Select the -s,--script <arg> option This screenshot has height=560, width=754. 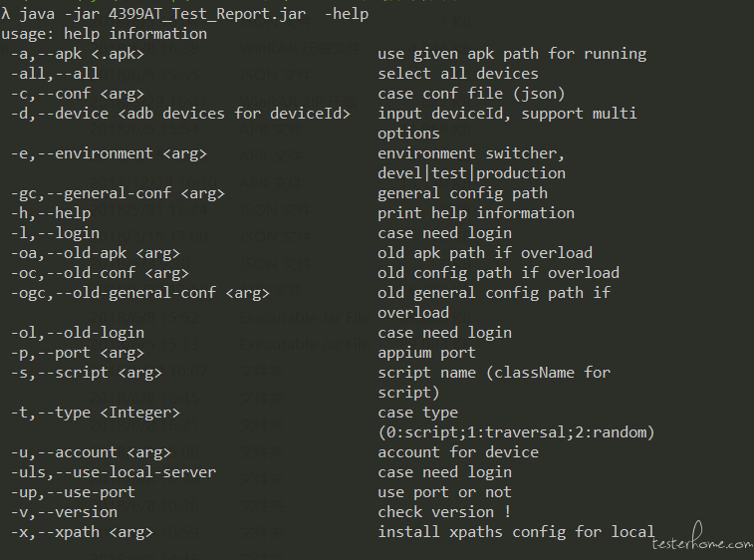point(86,373)
